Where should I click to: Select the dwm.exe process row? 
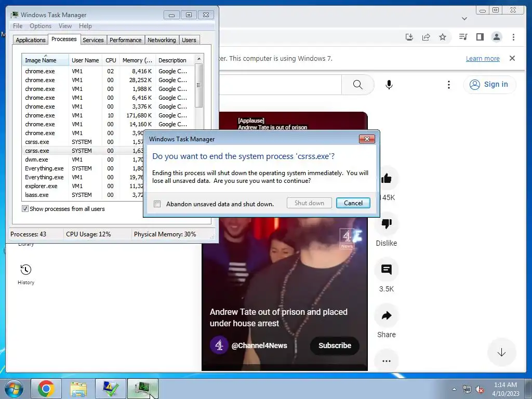tap(83, 159)
